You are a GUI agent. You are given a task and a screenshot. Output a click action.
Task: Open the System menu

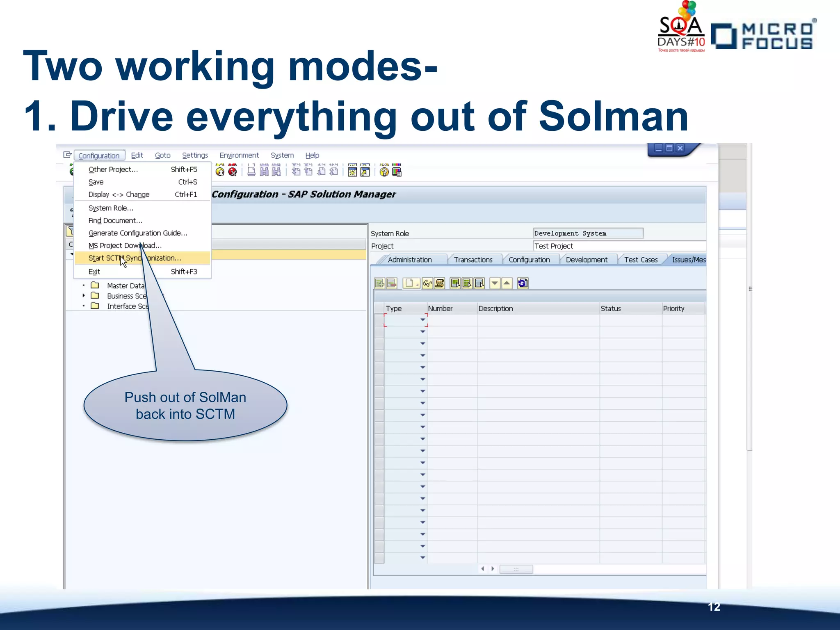[x=282, y=155]
